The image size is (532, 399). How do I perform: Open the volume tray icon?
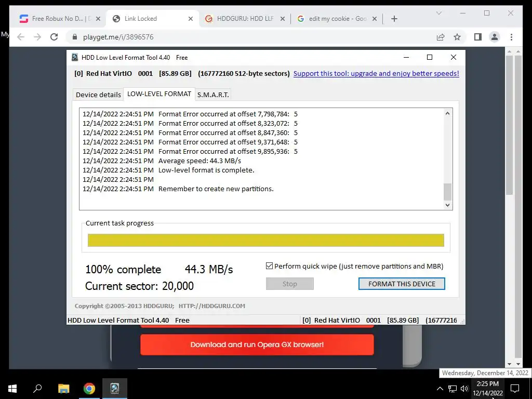coord(464,389)
